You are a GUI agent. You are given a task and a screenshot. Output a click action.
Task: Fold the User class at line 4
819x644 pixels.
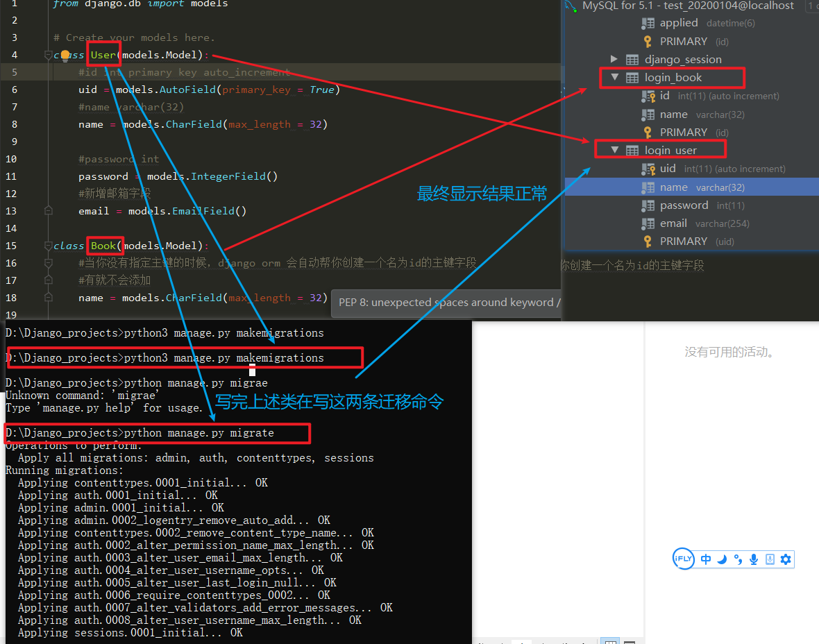48,55
